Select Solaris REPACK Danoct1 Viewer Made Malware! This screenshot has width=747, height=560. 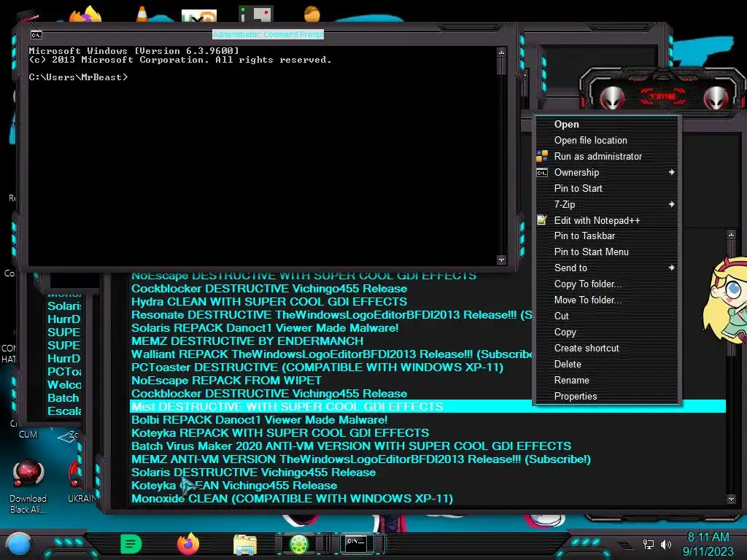point(265,328)
